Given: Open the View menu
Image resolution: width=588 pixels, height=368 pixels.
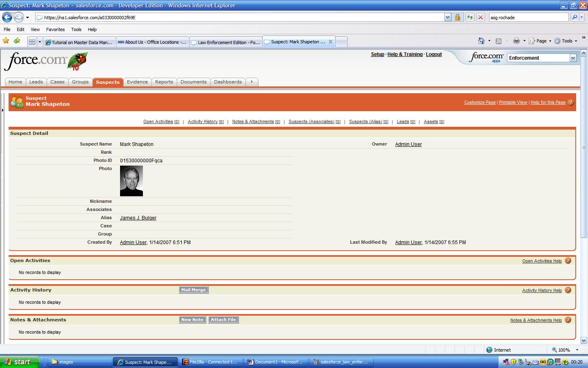Looking at the screenshot, I should click(x=35, y=29).
